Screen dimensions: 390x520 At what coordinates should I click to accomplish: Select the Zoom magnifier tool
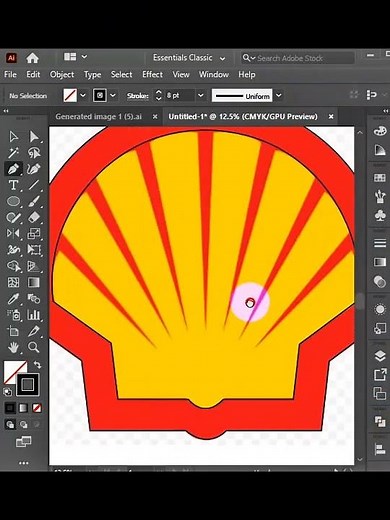34,347
